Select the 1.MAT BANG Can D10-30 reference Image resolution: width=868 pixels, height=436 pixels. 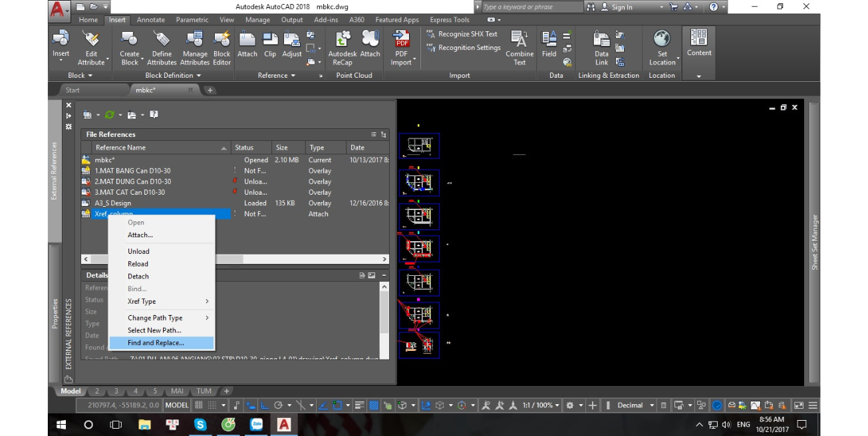coord(234,171)
